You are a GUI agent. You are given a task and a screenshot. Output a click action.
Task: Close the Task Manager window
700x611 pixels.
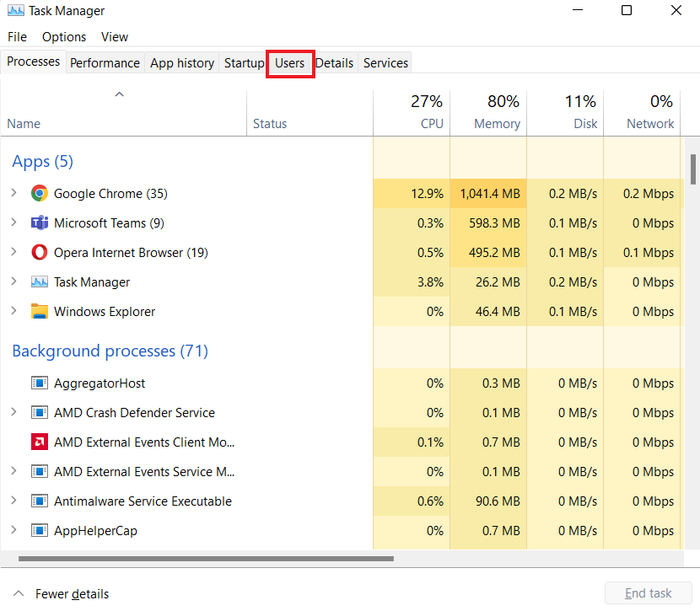[676, 10]
